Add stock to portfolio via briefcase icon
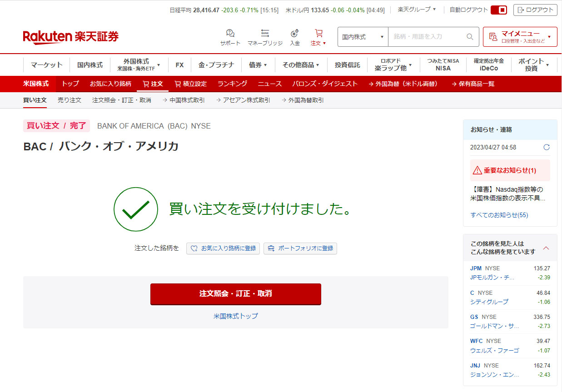Viewport: 562px width, 392px height. [271, 248]
